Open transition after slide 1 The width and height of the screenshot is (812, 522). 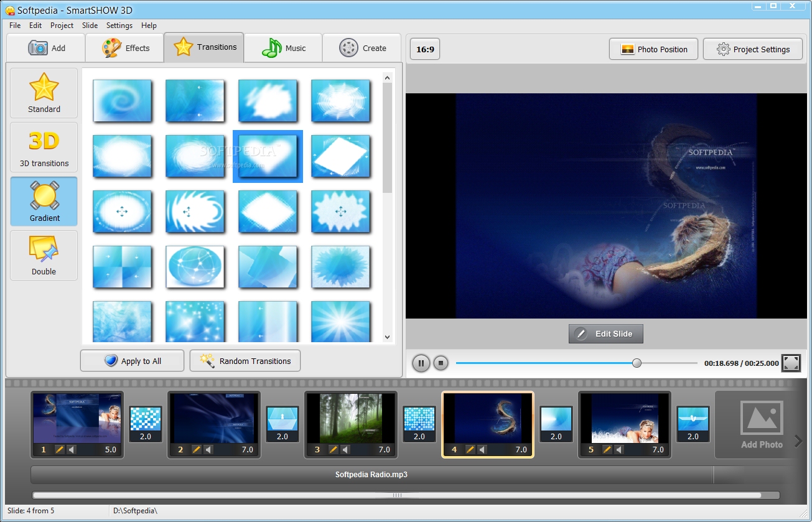[x=146, y=424]
